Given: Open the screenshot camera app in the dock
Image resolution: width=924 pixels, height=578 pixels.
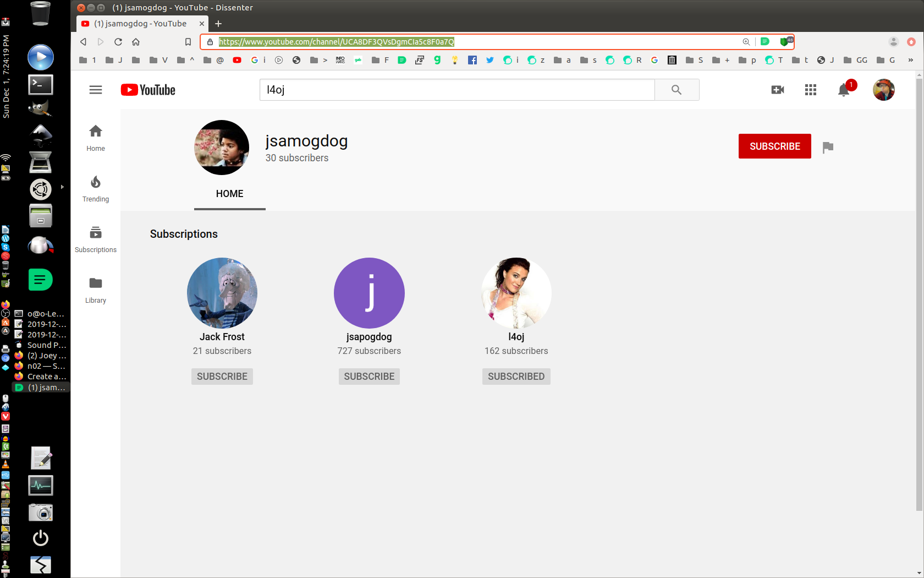Looking at the screenshot, I should pyautogui.click(x=41, y=512).
